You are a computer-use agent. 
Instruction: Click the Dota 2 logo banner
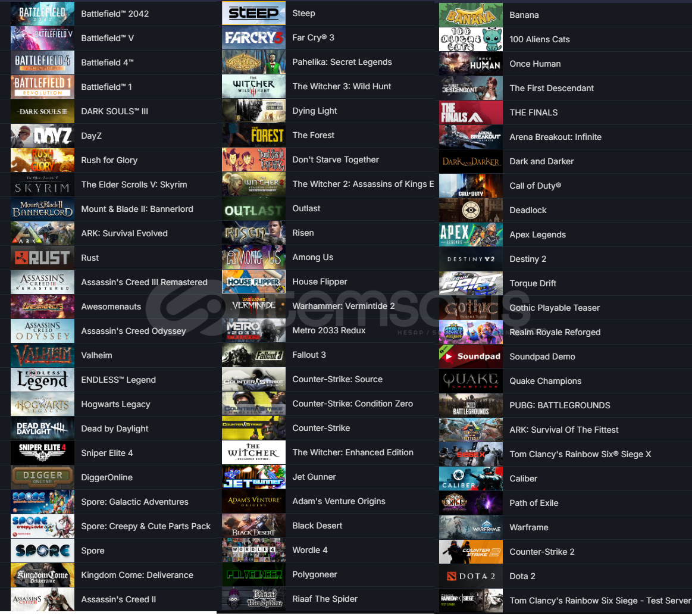tap(471, 576)
